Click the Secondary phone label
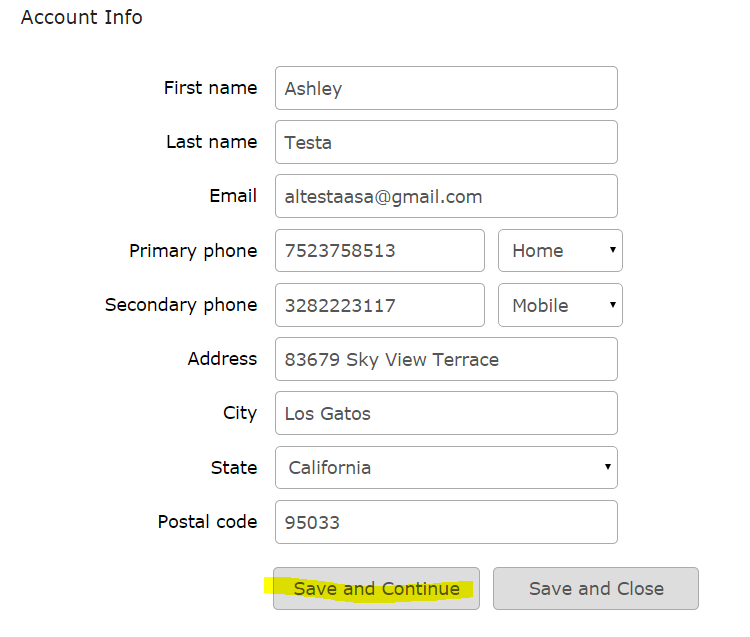 [181, 305]
